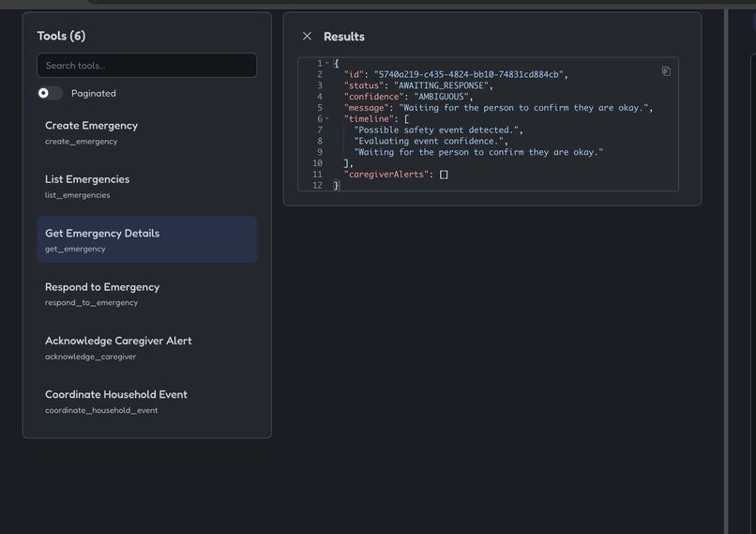Click the "id" value 5740a219-c435-4824-bb10-74831cd884cb

point(469,74)
